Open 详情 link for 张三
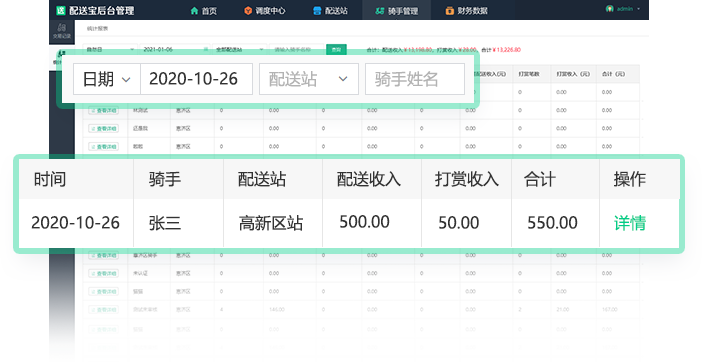Image resolution: width=702 pixels, height=362 pixels. pyautogui.click(x=629, y=223)
